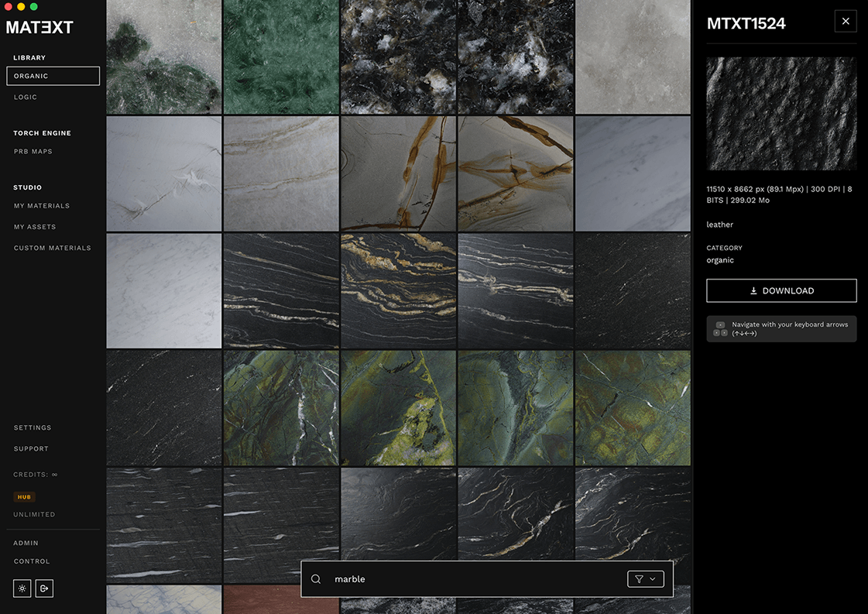
Task: Click the CATEGORY label in details panel
Action: 724,248
